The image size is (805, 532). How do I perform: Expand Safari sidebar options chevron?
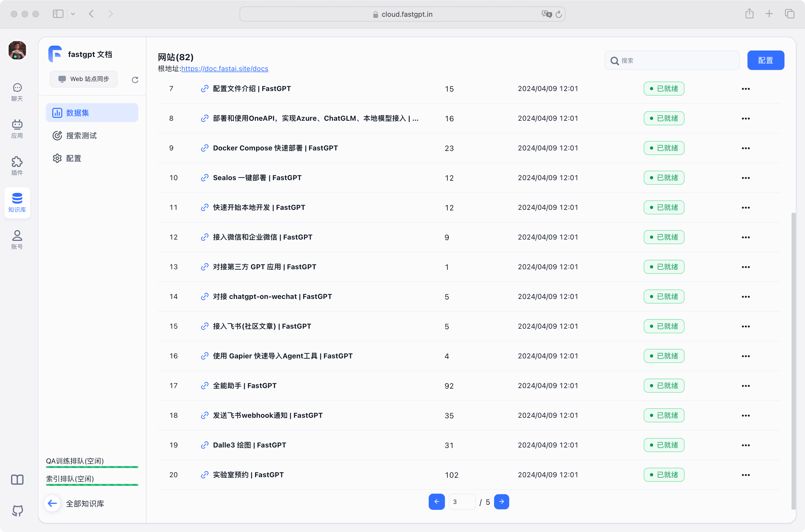pyautogui.click(x=73, y=14)
